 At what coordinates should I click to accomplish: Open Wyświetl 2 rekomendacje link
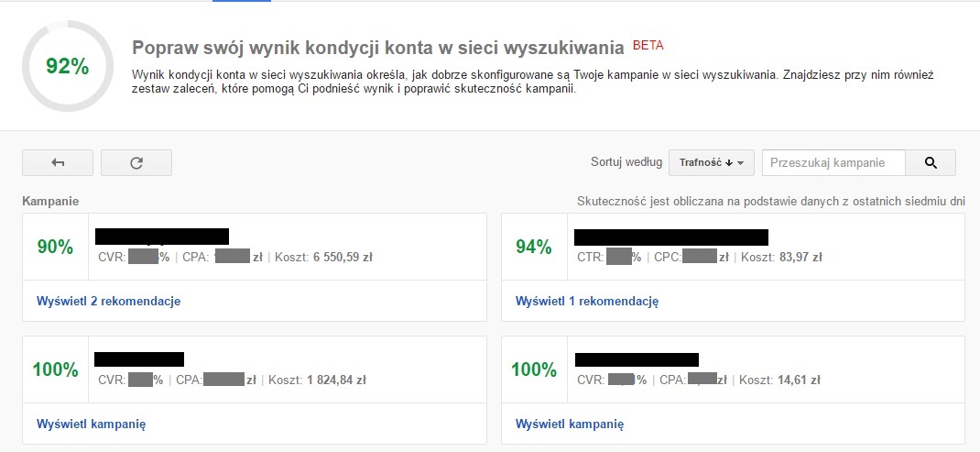tap(109, 301)
